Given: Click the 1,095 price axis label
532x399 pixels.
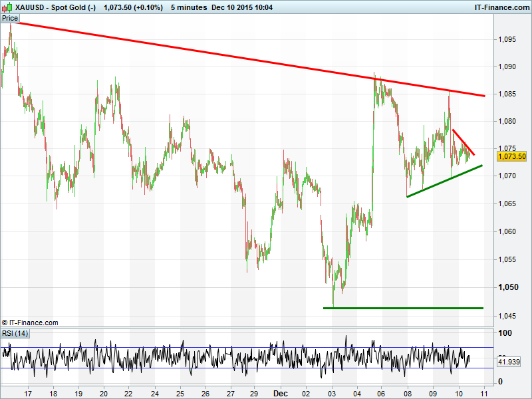Looking at the screenshot, I should (507, 39).
